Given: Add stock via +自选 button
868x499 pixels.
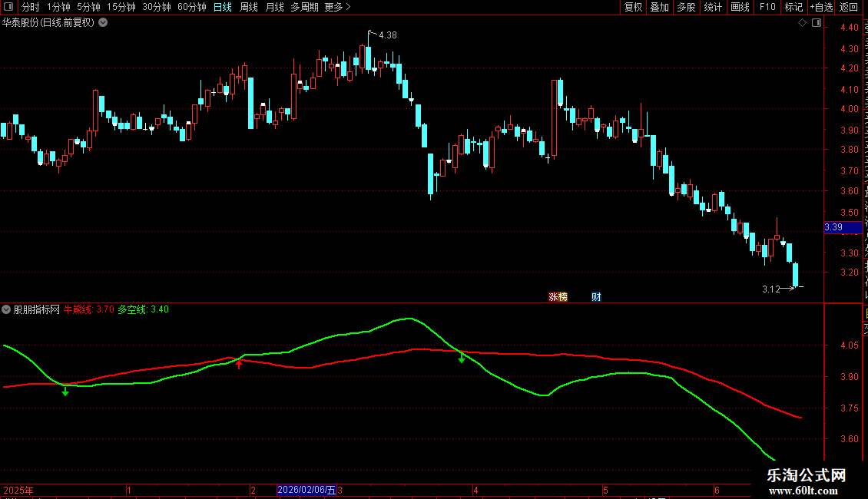Looking at the screenshot, I should (x=821, y=7).
